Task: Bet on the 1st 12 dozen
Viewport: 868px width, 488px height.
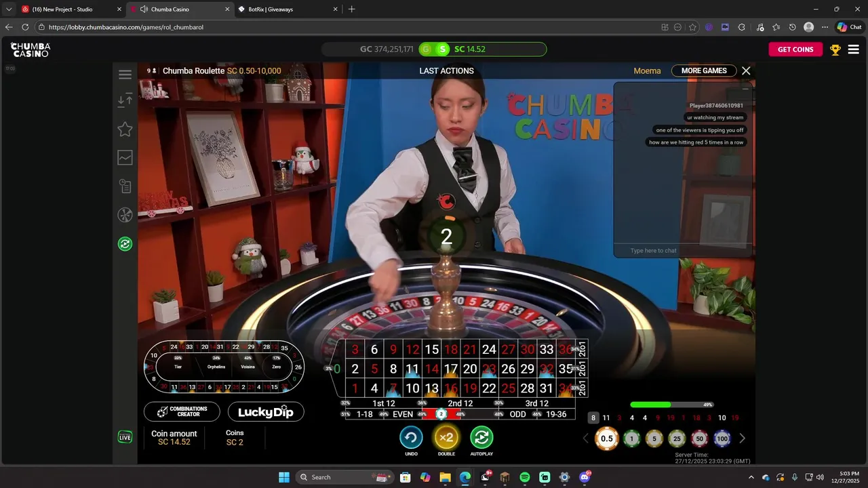Action: point(383,403)
